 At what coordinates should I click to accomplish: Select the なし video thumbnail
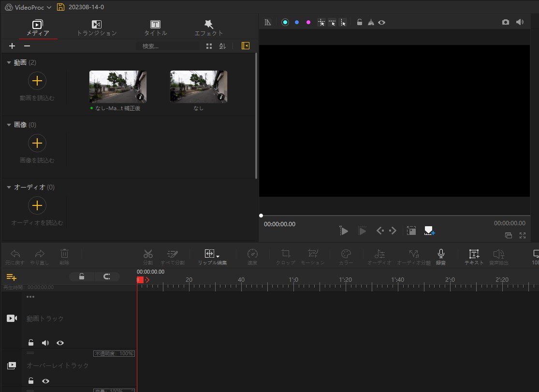click(198, 87)
